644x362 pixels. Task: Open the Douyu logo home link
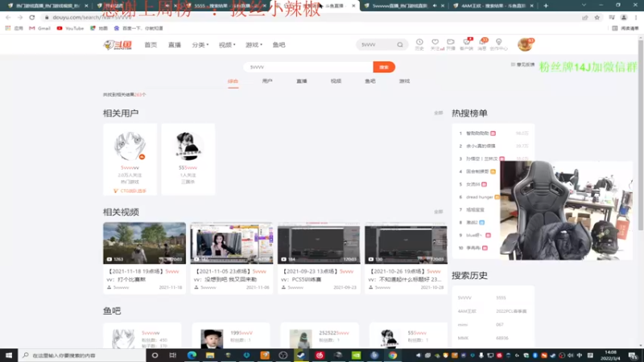click(x=118, y=45)
